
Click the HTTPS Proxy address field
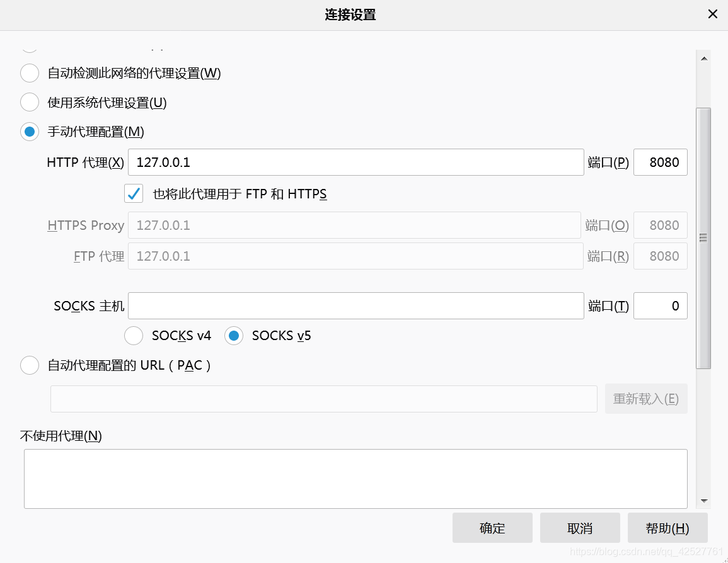click(354, 225)
